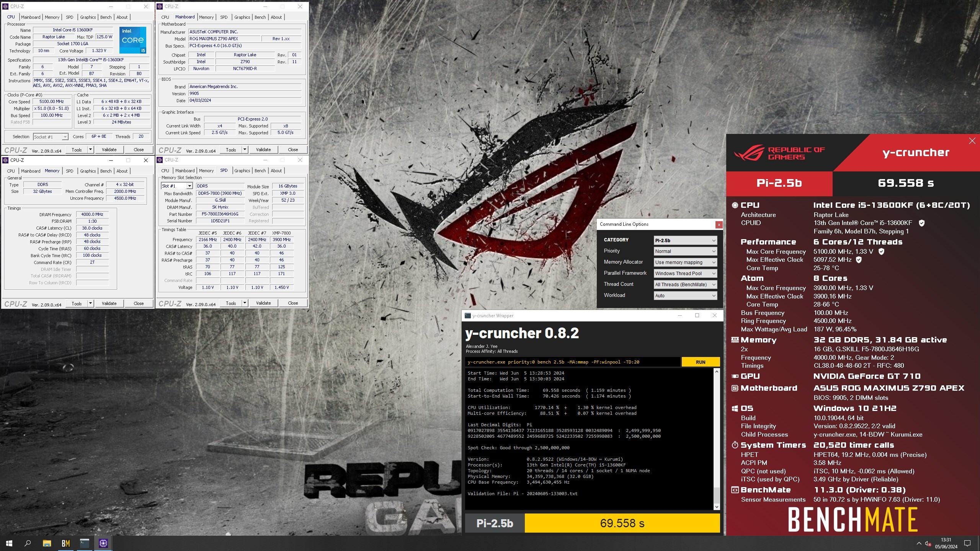Click Motherboard icon in BenchMate panel

coord(735,388)
